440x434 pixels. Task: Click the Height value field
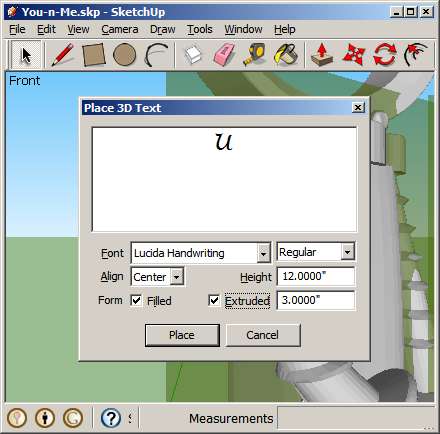tap(316, 276)
